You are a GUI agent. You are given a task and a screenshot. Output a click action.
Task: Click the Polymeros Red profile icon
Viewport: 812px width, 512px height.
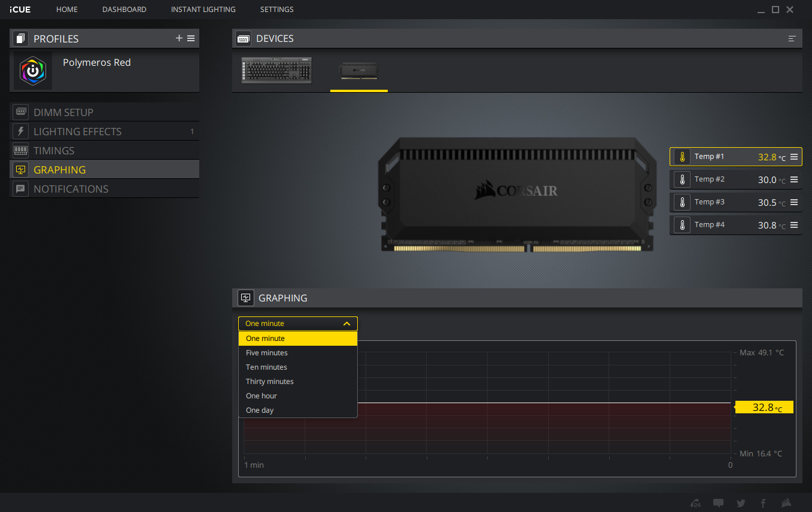pos(33,71)
